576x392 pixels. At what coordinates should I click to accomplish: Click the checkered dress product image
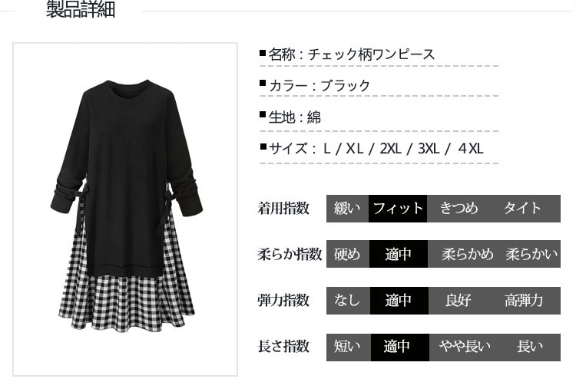pyautogui.click(x=125, y=209)
